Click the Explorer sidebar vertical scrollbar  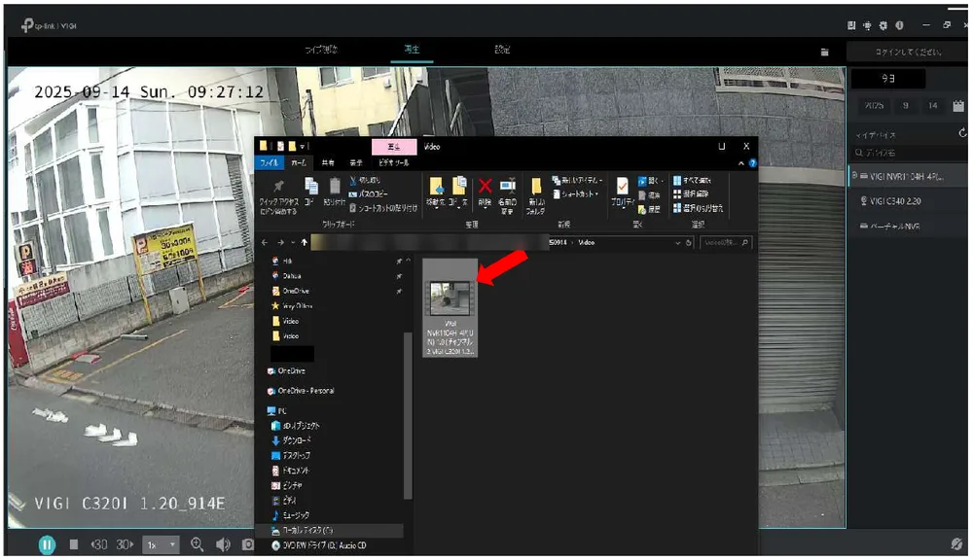point(408,415)
